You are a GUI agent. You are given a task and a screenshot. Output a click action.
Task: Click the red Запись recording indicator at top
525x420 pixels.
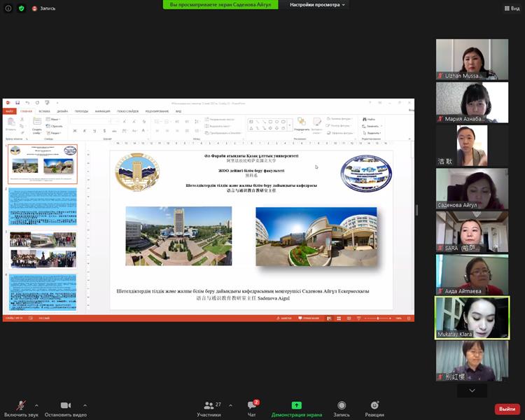click(x=43, y=8)
